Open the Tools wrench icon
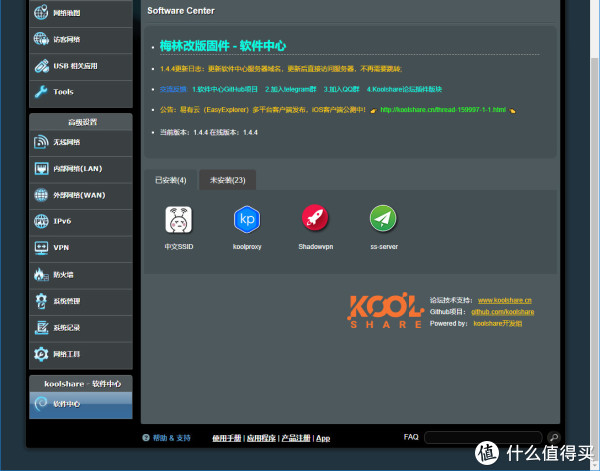This screenshot has width=600, height=471. (x=41, y=92)
